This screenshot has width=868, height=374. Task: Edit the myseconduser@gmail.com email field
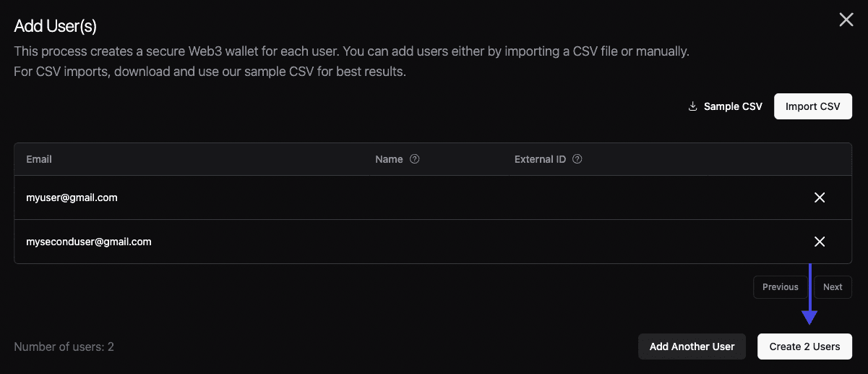[89, 242]
